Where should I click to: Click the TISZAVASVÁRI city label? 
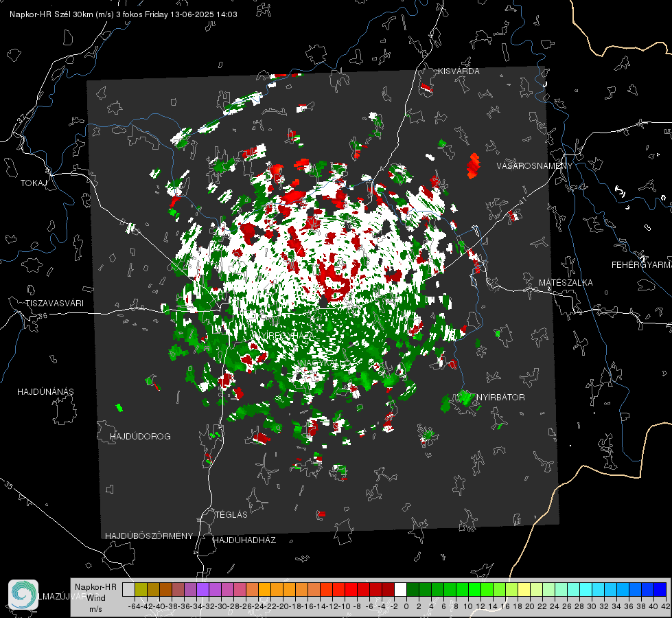click(54, 304)
